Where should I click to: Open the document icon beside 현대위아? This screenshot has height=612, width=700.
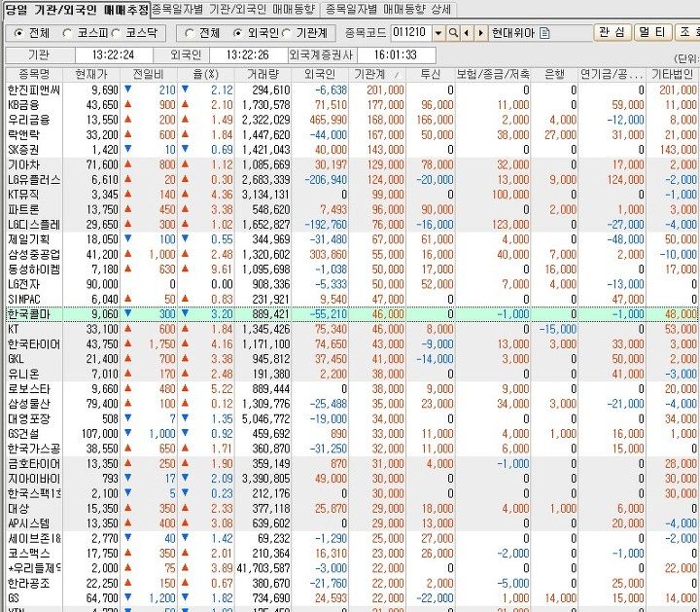point(544,33)
